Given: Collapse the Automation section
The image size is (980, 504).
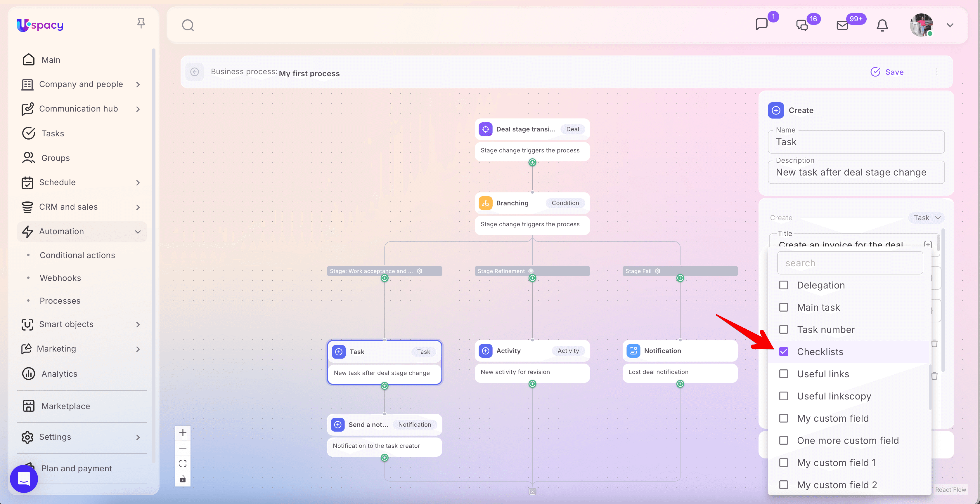Looking at the screenshot, I should (x=138, y=232).
